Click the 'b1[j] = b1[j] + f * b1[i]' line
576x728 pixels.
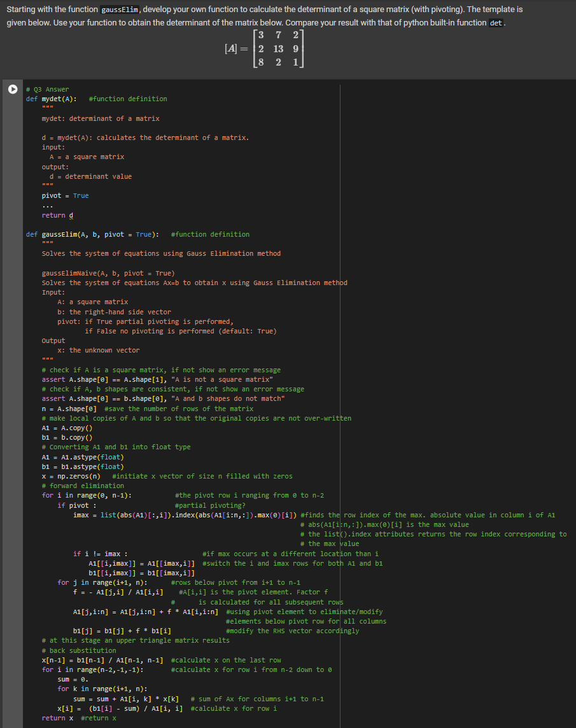[x=122, y=631]
